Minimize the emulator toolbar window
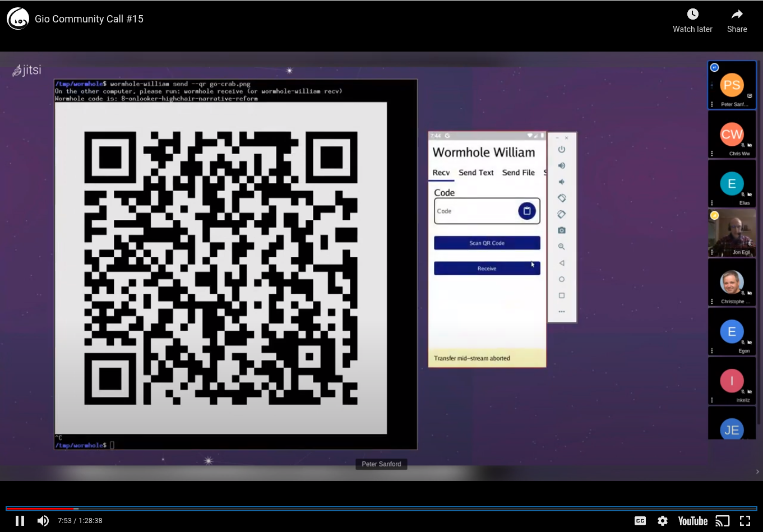Image resolution: width=763 pixels, height=532 pixels. pos(557,138)
